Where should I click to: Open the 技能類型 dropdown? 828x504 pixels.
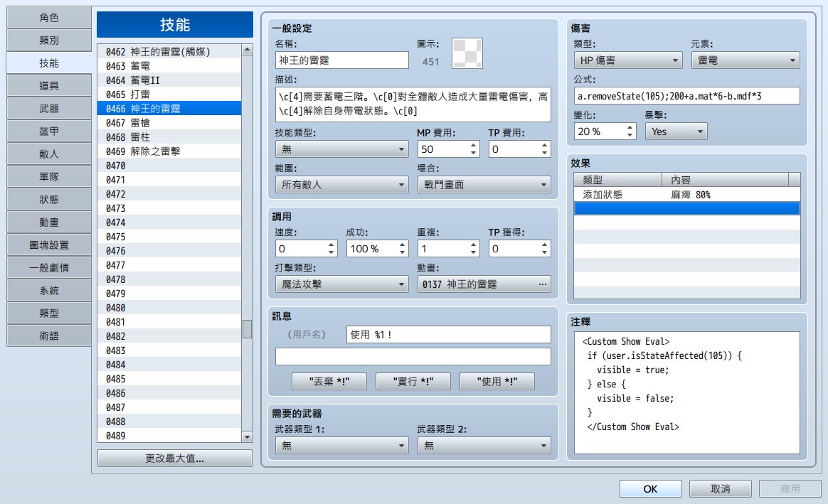[341, 149]
